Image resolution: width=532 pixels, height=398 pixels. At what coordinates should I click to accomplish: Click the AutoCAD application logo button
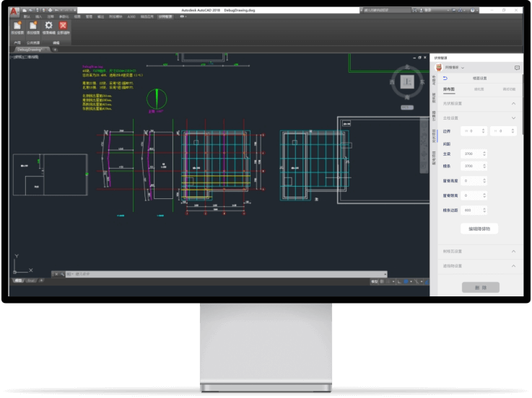(x=14, y=12)
